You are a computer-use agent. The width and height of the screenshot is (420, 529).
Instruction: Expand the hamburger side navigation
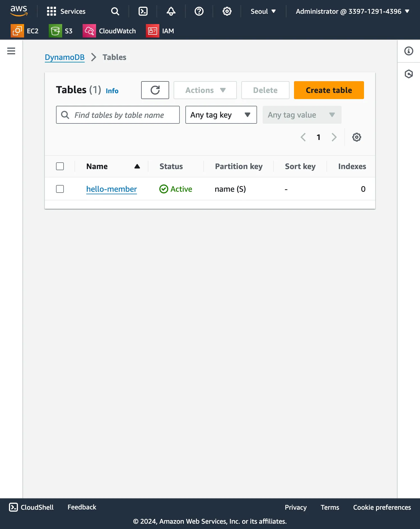(x=11, y=51)
